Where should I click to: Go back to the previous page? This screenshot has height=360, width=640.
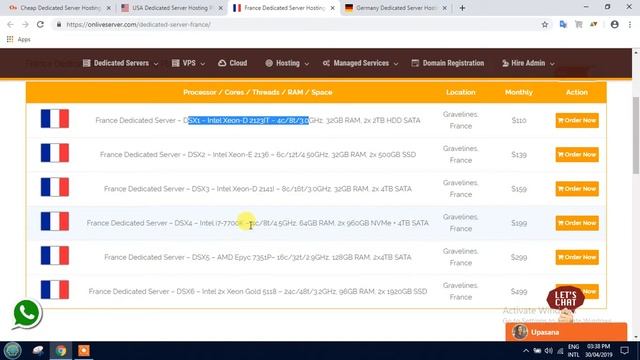10,24
